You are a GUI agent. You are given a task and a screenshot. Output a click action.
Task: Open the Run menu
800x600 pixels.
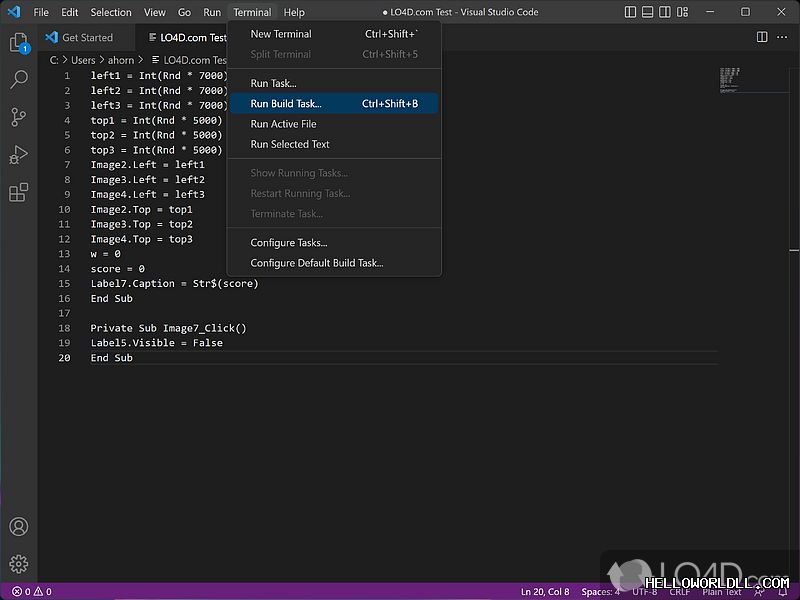coord(212,12)
